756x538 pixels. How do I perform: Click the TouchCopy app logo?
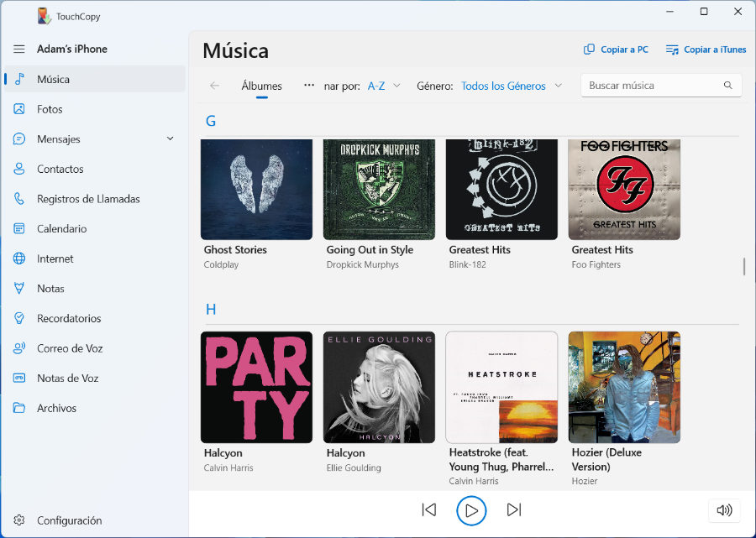(44, 17)
